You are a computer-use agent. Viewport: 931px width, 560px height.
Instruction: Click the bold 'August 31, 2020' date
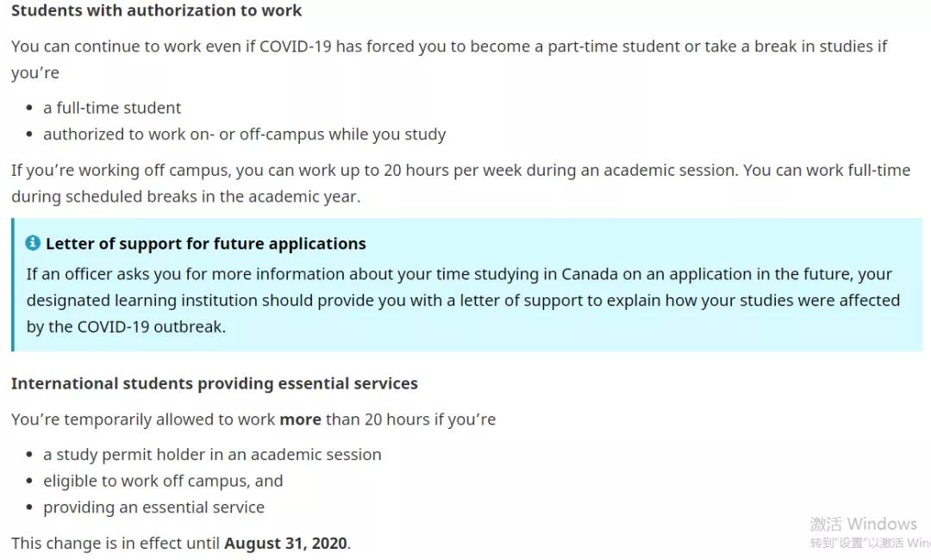coord(285,544)
